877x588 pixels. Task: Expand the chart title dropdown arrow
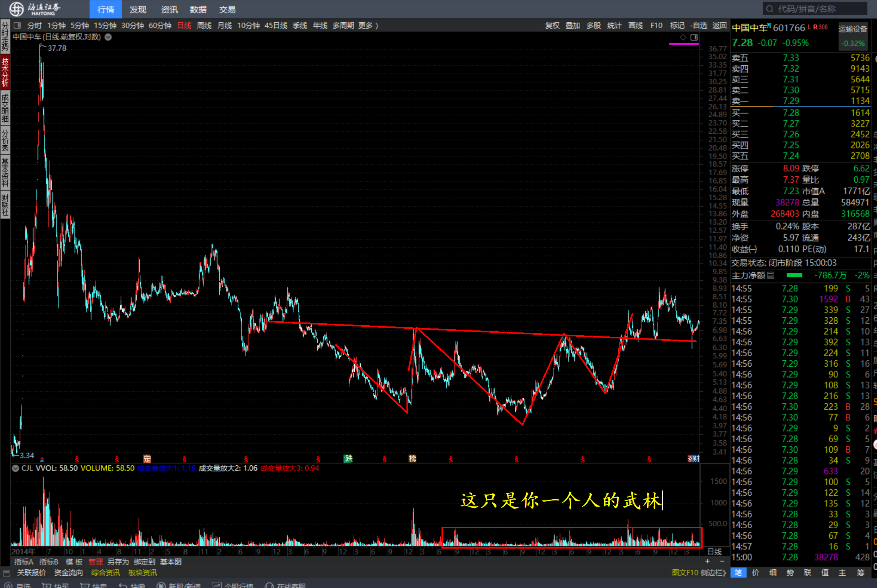tap(108, 37)
